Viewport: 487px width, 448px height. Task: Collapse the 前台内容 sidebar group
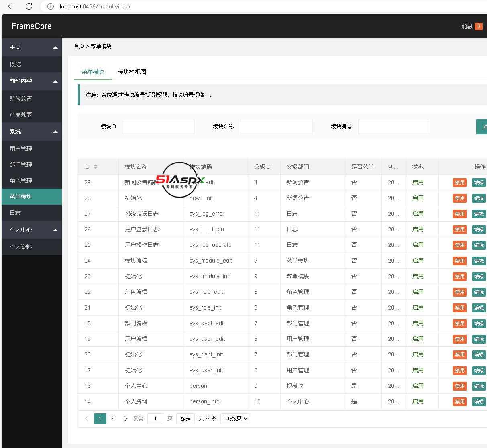coord(32,81)
